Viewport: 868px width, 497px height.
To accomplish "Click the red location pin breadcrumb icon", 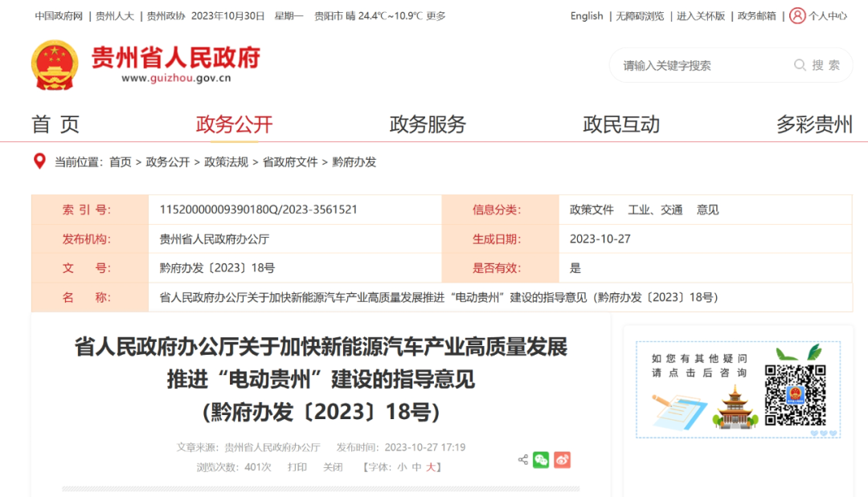I will point(38,161).
